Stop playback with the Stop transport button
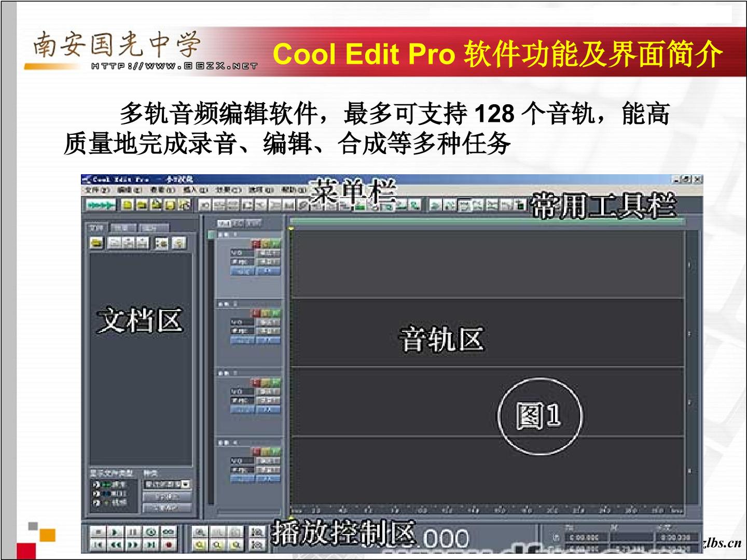 point(98,533)
